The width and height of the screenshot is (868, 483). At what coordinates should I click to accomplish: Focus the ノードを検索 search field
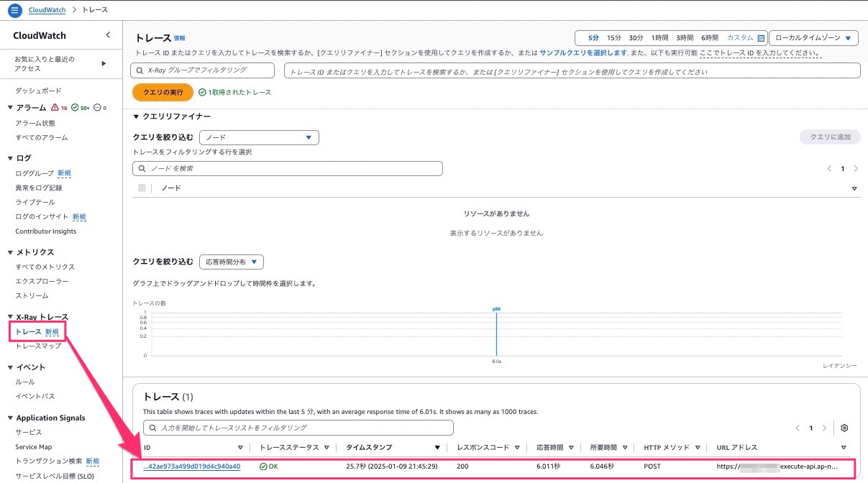(288, 168)
